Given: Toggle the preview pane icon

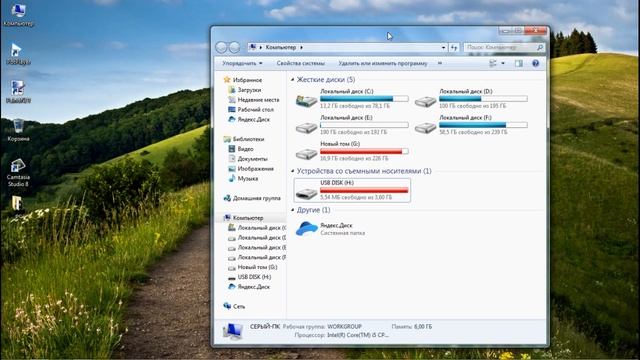Looking at the screenshot, I should (x=518, y=63).
